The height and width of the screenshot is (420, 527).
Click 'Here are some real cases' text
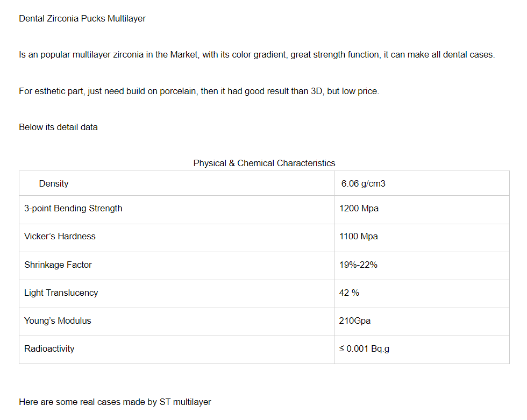[x=115, y=402]
